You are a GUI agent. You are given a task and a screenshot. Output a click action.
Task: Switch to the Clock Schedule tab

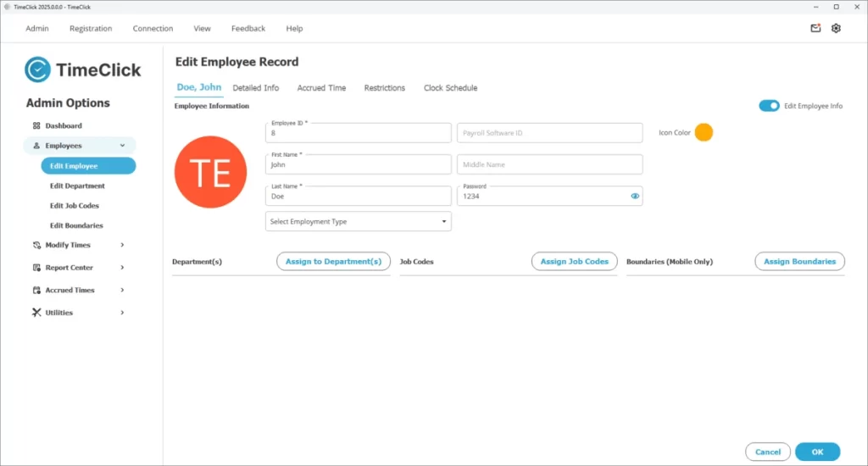pyautogui.click(x=450, y=88)
